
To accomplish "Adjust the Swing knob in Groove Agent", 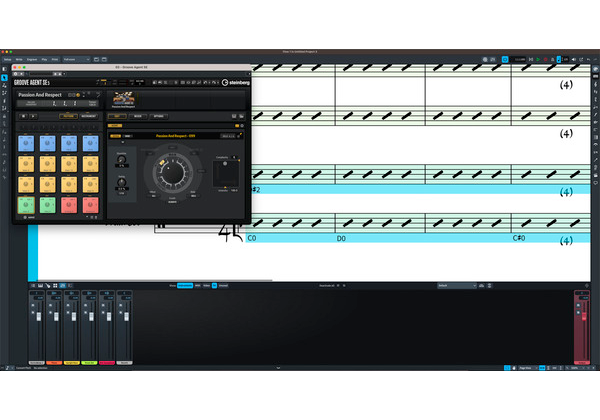I will tap(121, 182).
